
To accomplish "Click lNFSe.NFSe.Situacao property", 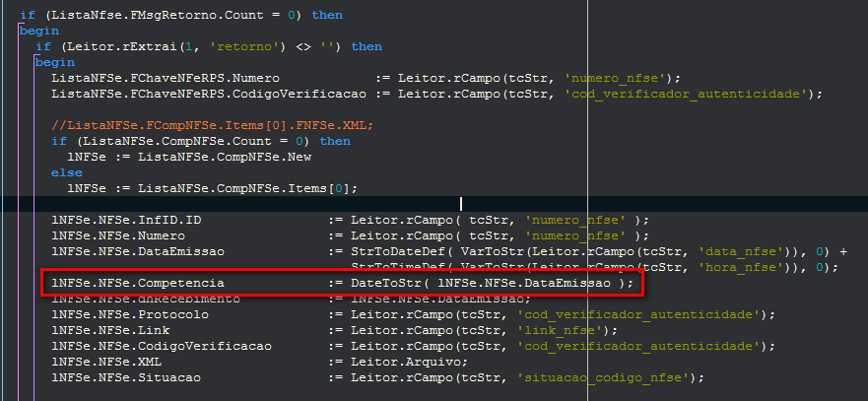I will tap(126, 377).
